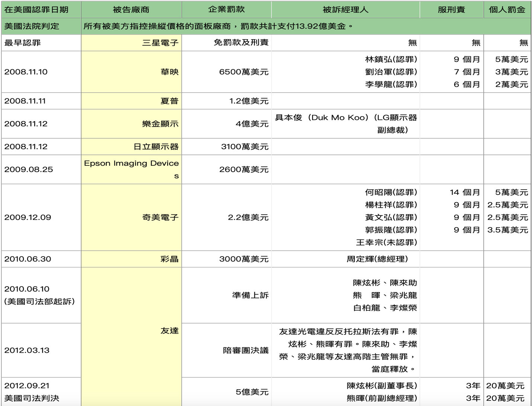This screenshot has width=532, height=406.
Task: Select the '陳炫彬、陳來助' line
Action: click(x=385, y=283)
